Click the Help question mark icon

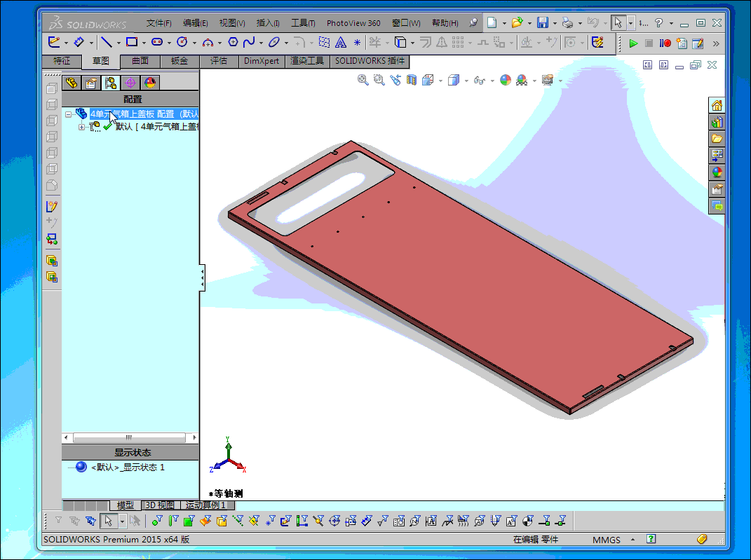click(659, 22)
